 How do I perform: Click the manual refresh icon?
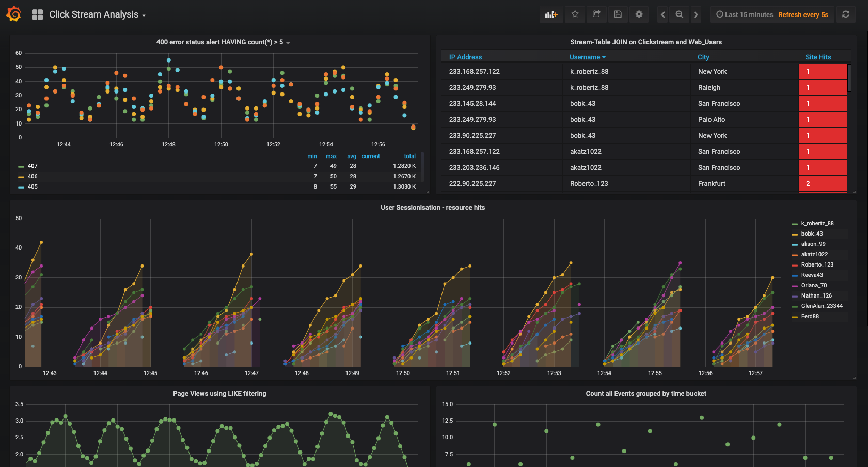tap(846, 14)
